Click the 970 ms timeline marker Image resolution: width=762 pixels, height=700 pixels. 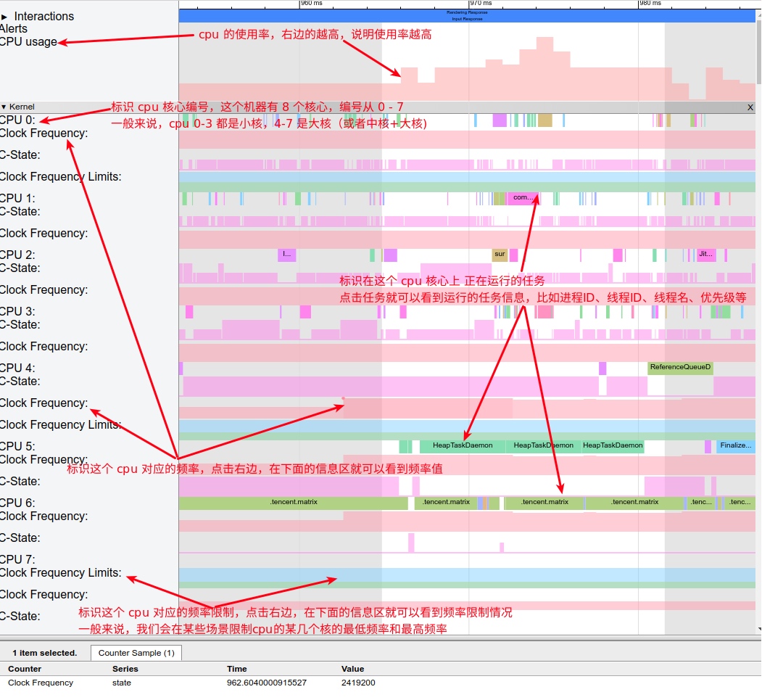[x=476, y=4]
